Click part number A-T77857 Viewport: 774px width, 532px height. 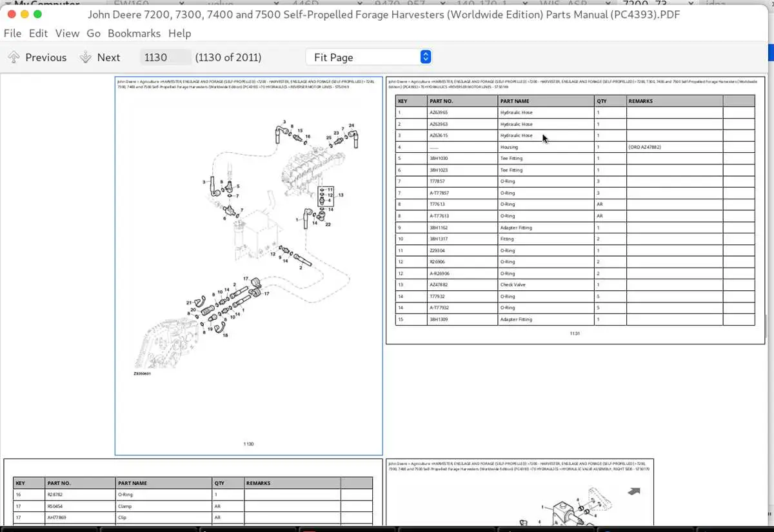click(439, 193)
